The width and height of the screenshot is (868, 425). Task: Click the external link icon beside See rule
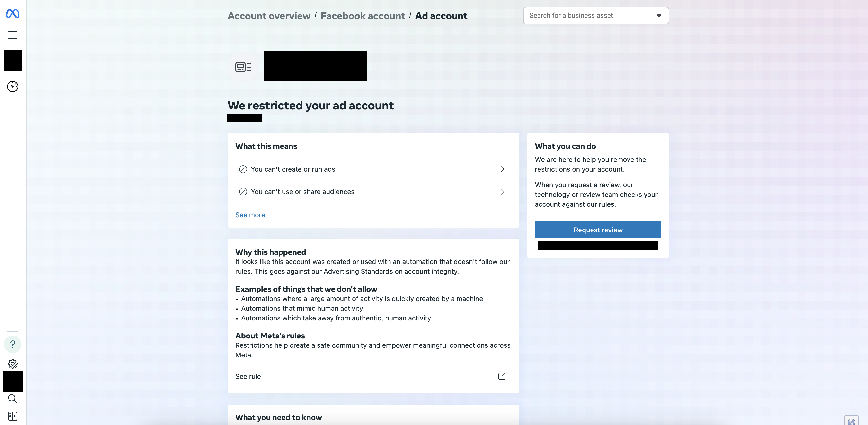pyautogui.click(x=502, y=376)
